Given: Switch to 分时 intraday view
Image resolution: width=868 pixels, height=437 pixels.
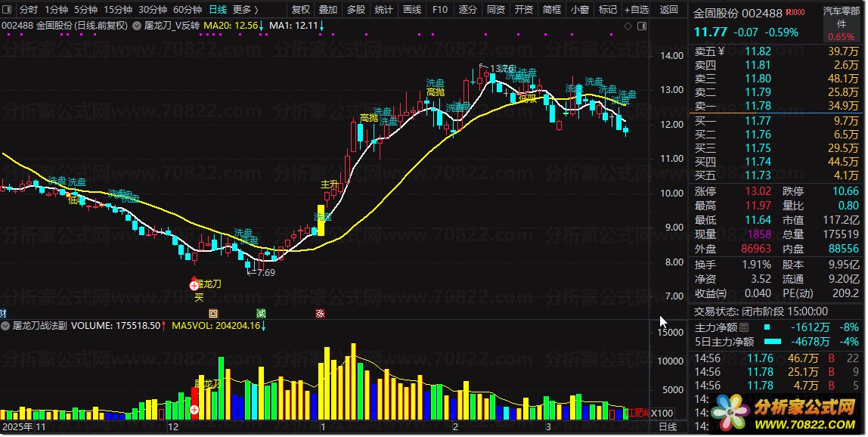Looking at the screenshot, I should pos(29,9).
